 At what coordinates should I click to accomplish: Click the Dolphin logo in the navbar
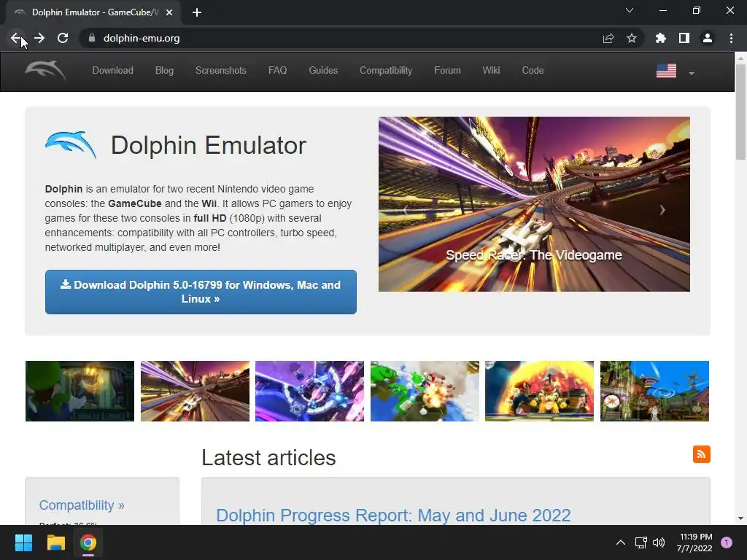pos(45,71)
